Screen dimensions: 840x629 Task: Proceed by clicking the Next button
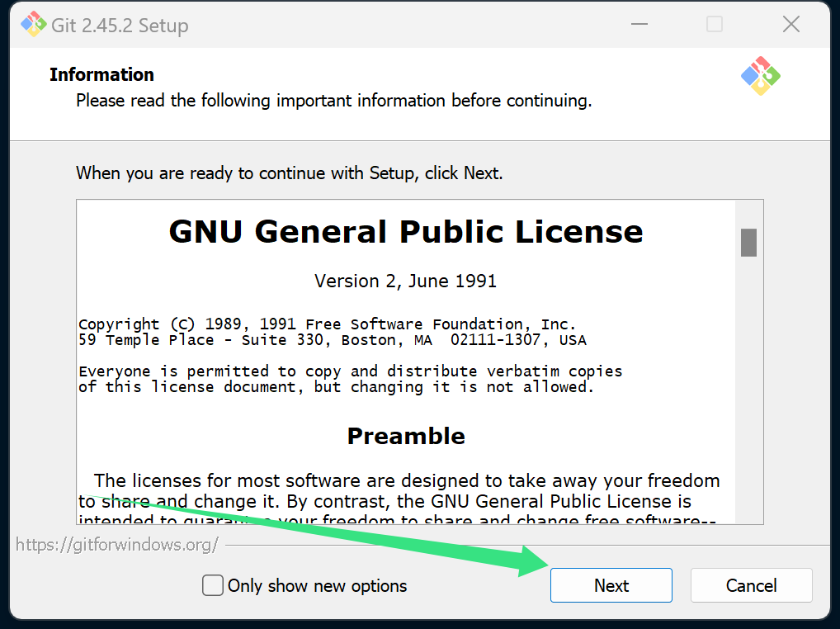[x=611, y=585]
